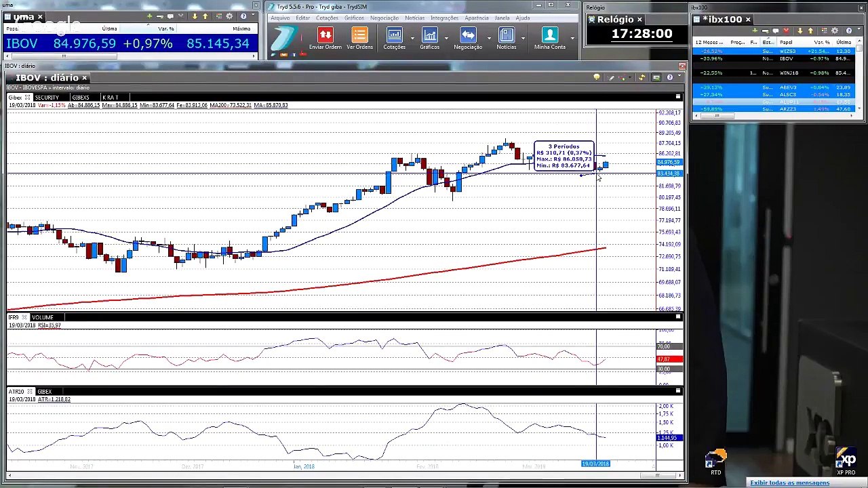The width and height of the screenshot is (868, 488).
Task: Expand the Negociação toolbar dropdown arrow
Action: click(x=488, y=38)
